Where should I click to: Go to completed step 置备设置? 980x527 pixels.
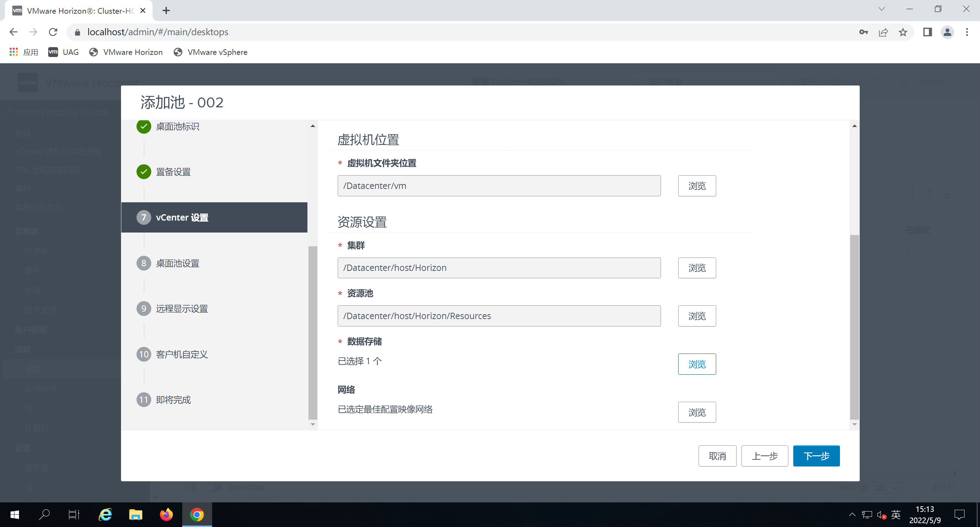pos(173,172)
